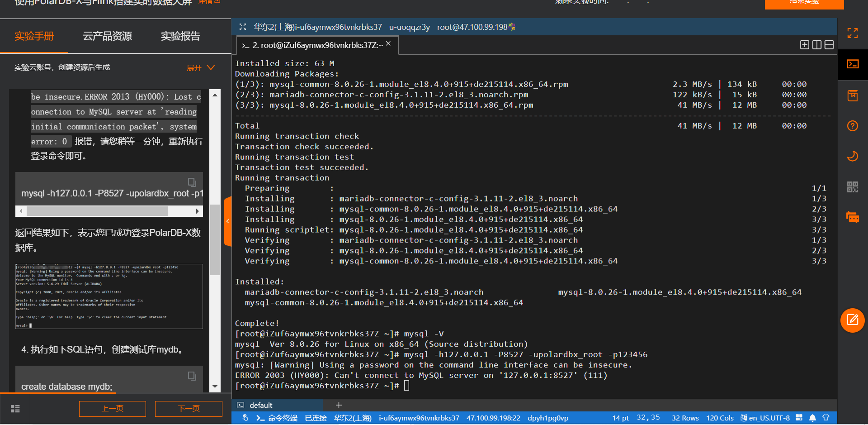Click 47.100.99.198:22 in the status bar
868x425 pixels.
click(x=493, y=418)
